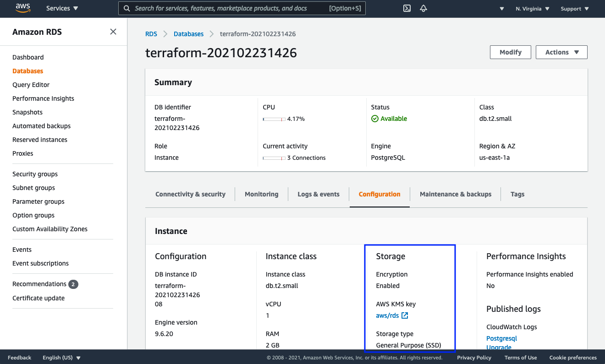Open Automated backups in the sidebar
605x364 pixels.
pos(41,126)
